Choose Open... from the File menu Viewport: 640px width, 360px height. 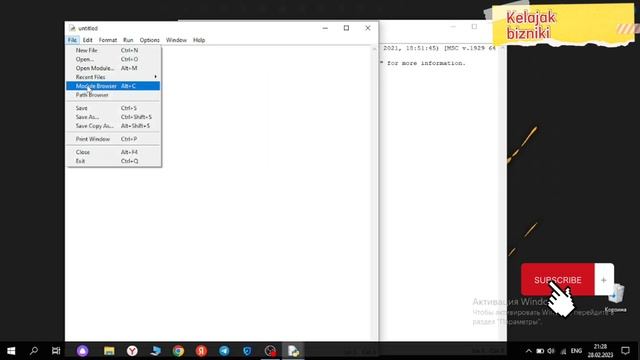click(113, 59)
